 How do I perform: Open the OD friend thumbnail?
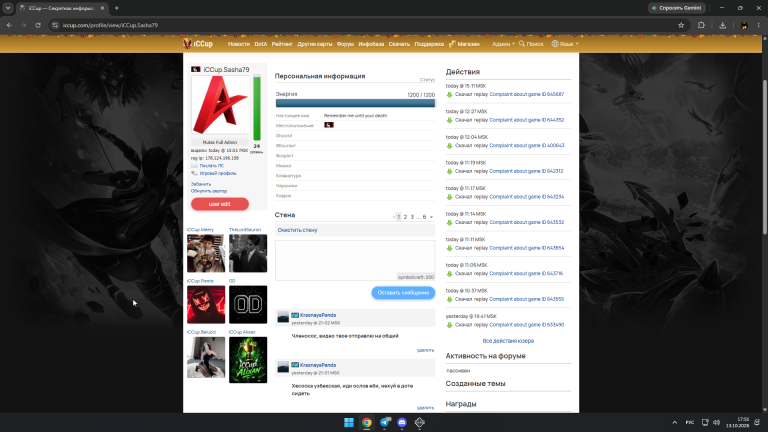point(248,305)
